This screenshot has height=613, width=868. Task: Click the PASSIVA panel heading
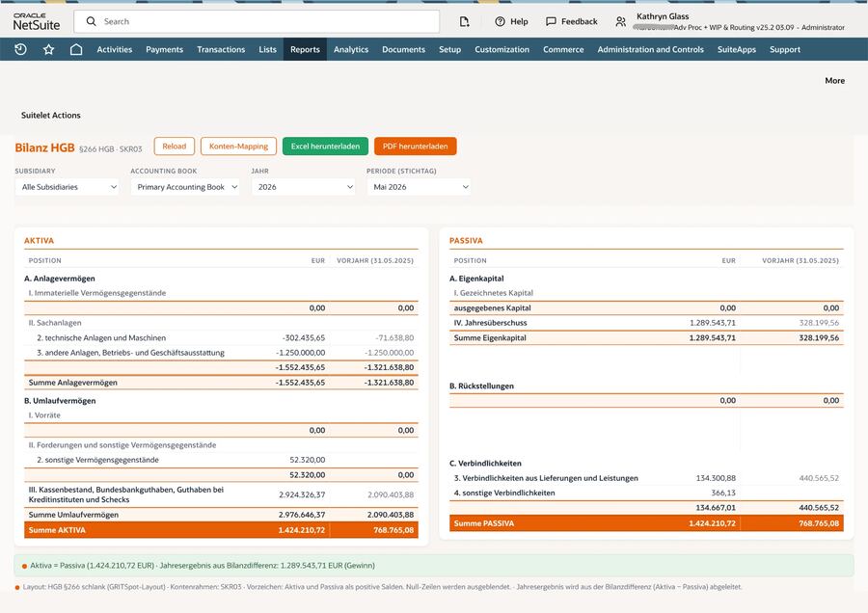click(466, 241)
